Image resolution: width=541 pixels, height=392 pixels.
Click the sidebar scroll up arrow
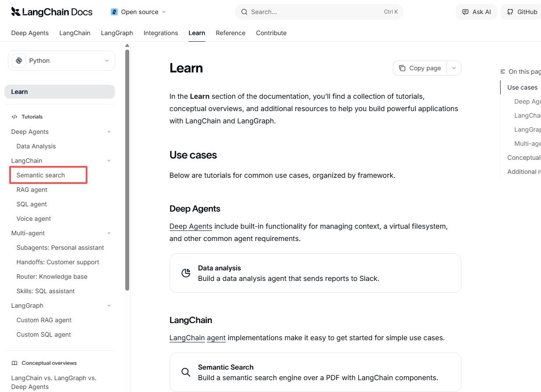[x=127, y=45]
